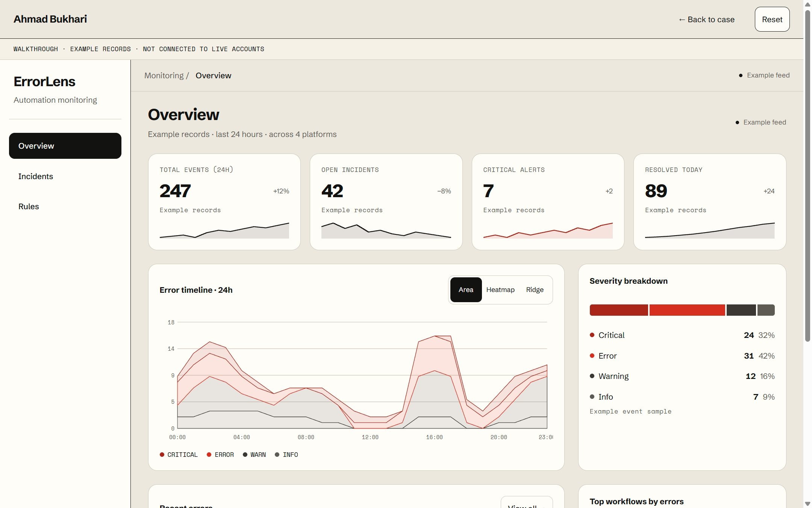Click dark red Critical segment of severity bar
Viewport: 812px width, 508px height.
(619, 310)
